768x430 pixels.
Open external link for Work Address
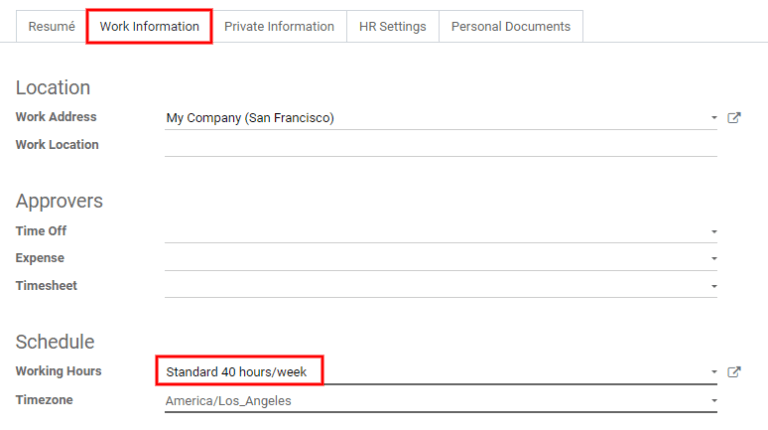point(734,118)
